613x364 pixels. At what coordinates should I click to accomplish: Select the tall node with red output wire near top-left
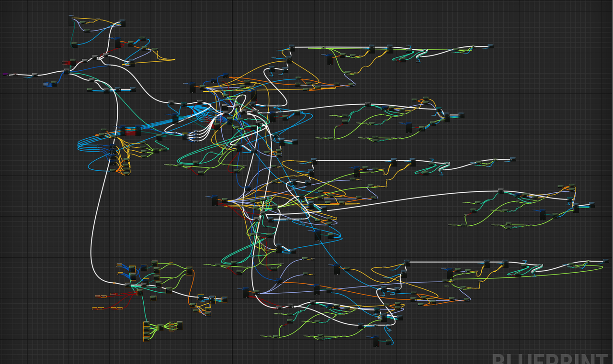[118, 43]
